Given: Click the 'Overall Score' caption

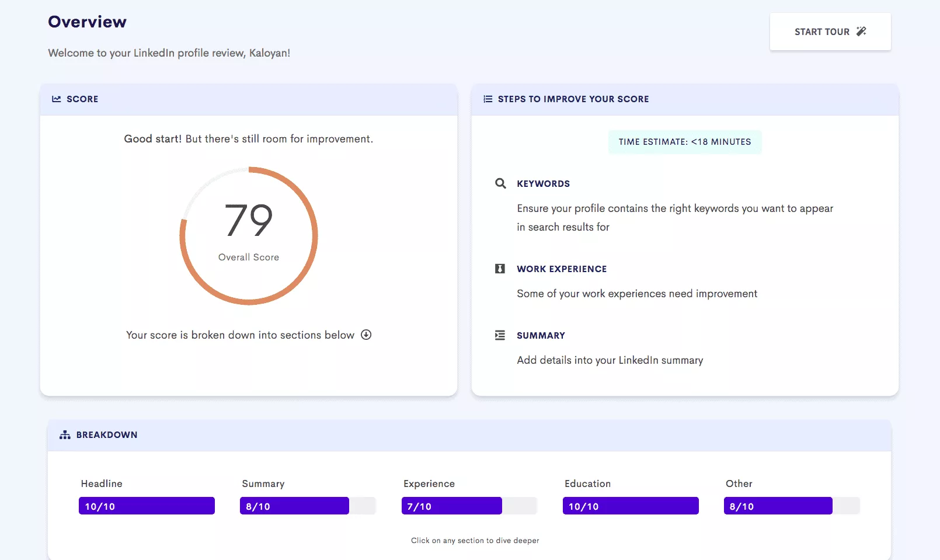Looking at the screenshot, I should click(249, 258).
